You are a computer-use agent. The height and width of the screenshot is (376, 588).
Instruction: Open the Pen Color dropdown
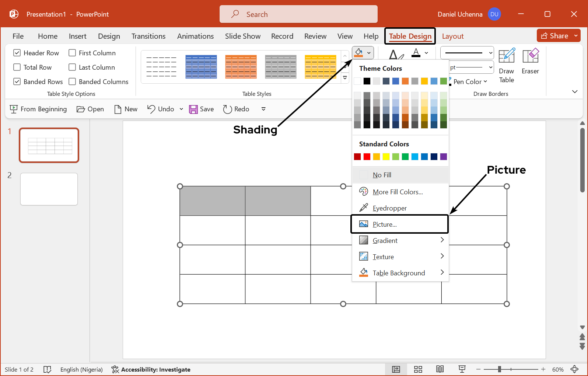pos(470,82)
